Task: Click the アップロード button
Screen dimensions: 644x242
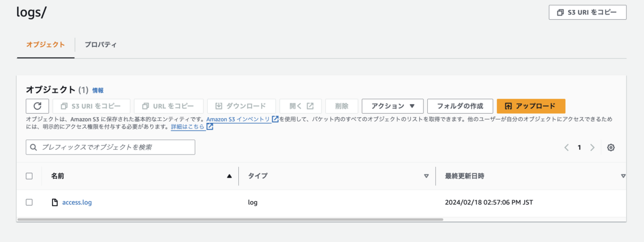Action: (x=531, y=106)
